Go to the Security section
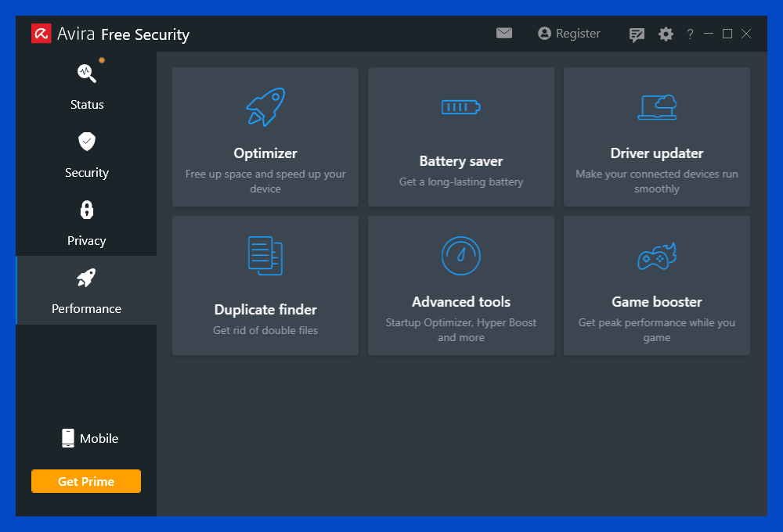Screen dimensions: 783x532 (x=86, y=154)
